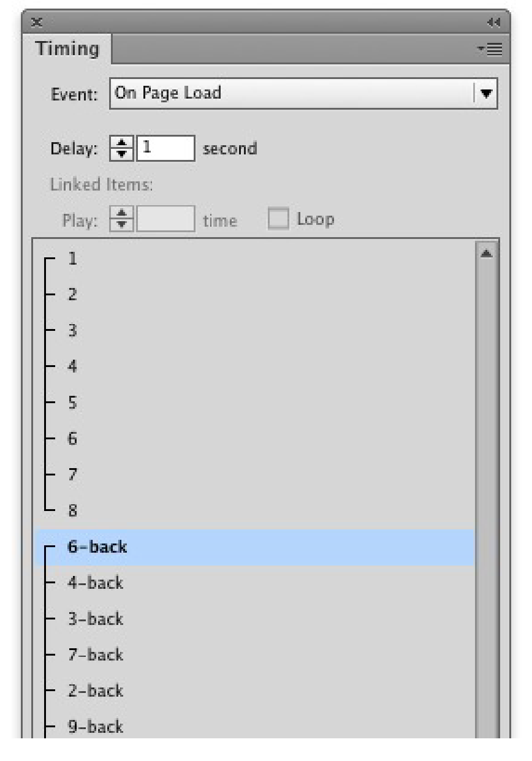
Task: Select item 1 in the animation list
Action: [x=72, y=259]
